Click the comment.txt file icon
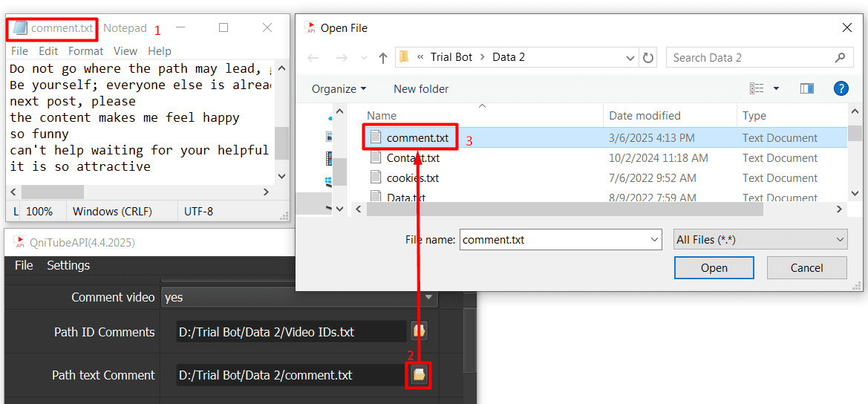868x404 pixels. (376, 137)
